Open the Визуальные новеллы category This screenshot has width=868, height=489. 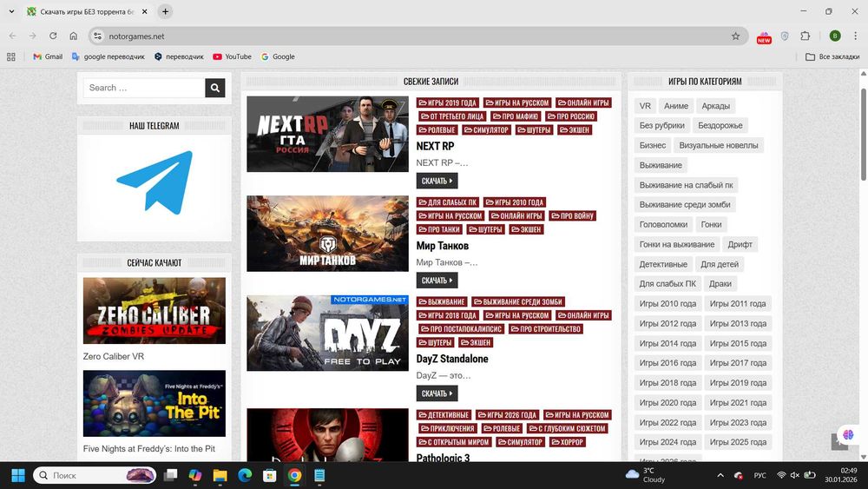719,145
